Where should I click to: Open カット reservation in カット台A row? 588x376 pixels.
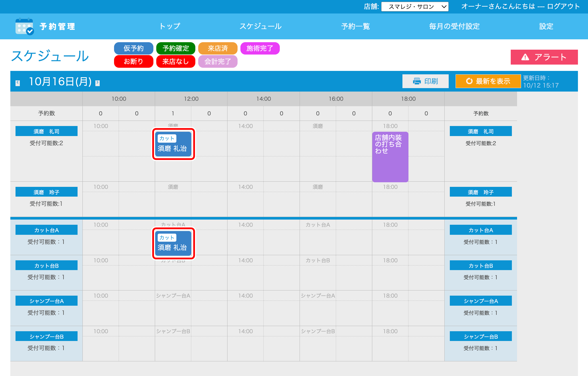pos(173,243)
